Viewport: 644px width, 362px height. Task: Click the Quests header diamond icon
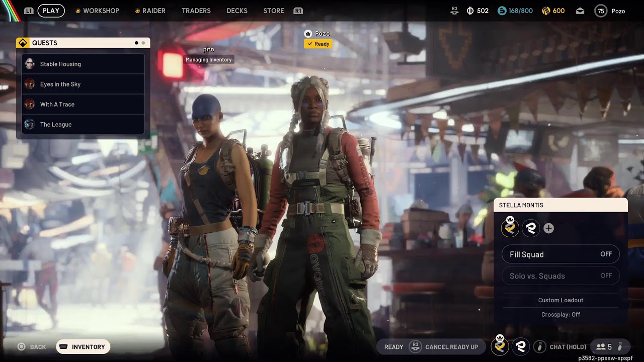click(23, 43)
